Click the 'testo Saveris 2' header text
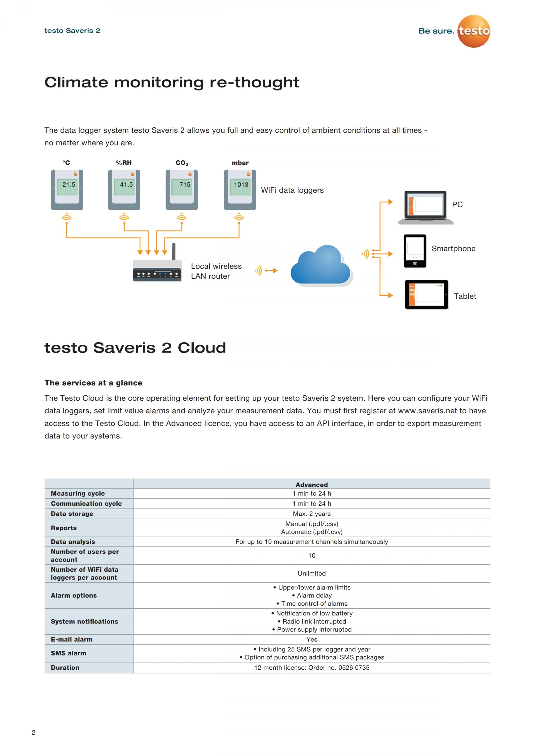 [72, 31]
